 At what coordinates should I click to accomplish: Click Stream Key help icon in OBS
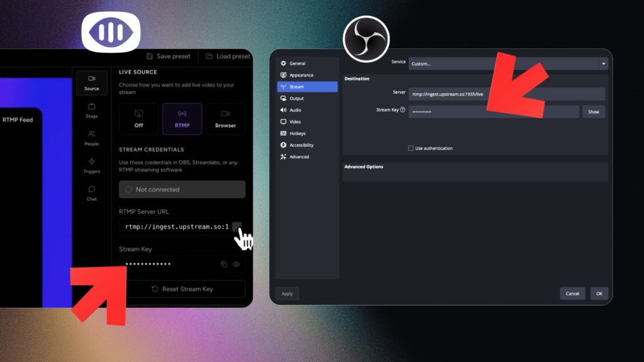coord(402,109)
